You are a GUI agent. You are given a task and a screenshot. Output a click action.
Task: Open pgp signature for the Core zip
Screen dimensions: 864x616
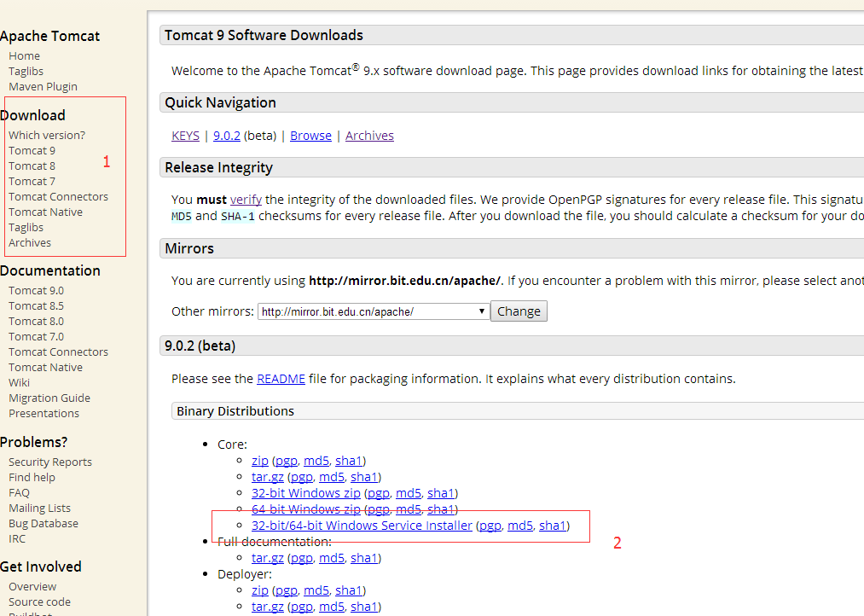click(x=286, y=461)
